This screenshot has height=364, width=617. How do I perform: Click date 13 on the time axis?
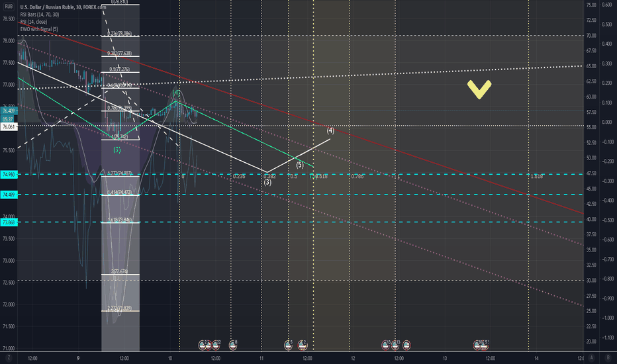pyautogui.click(x=445, y=358)
